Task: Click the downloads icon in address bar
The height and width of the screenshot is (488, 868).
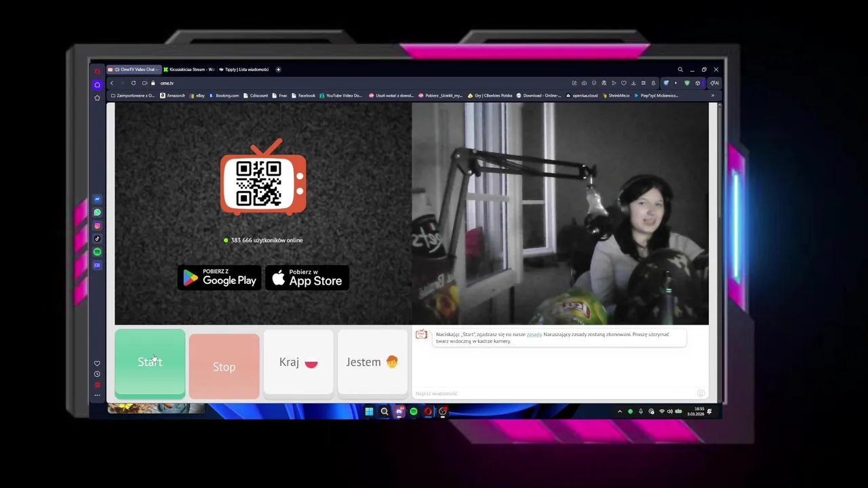Action: [x=633, y=83]
